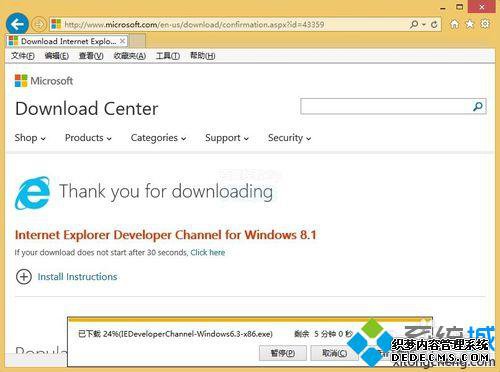Open the 收藏夹(A) menu
500x372 pixels.
[x=130, y=56]
